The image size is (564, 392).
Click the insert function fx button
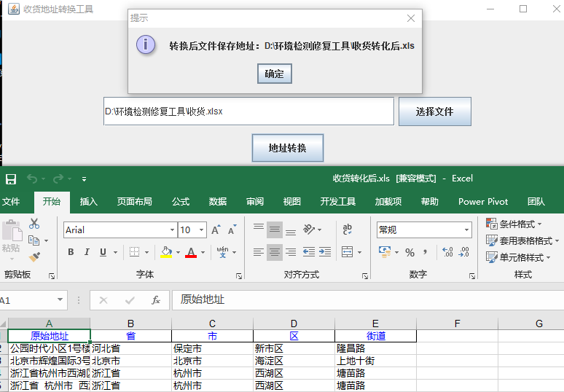coord(156,300)
